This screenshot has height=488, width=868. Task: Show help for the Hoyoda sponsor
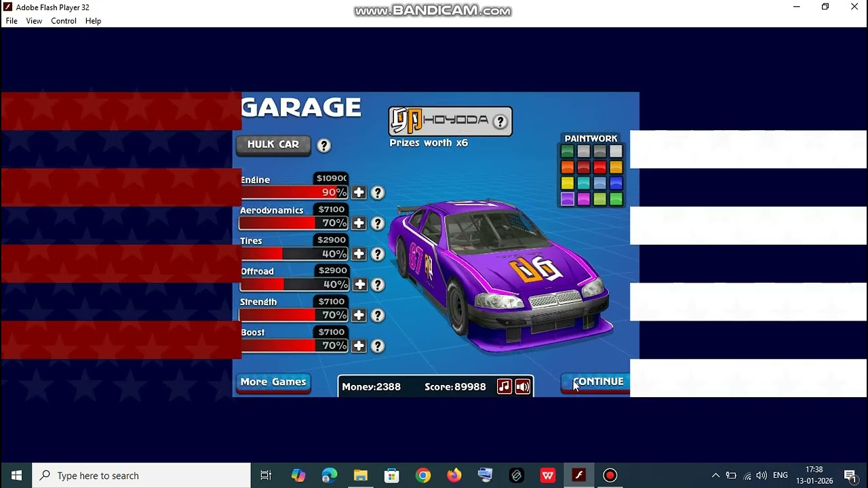coord(500,122)
